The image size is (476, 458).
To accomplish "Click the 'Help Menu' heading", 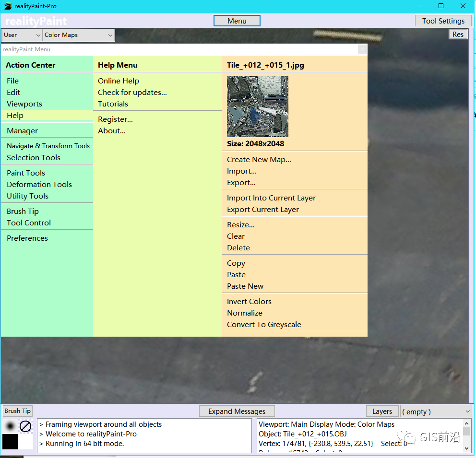I will (x=118, y=65).
